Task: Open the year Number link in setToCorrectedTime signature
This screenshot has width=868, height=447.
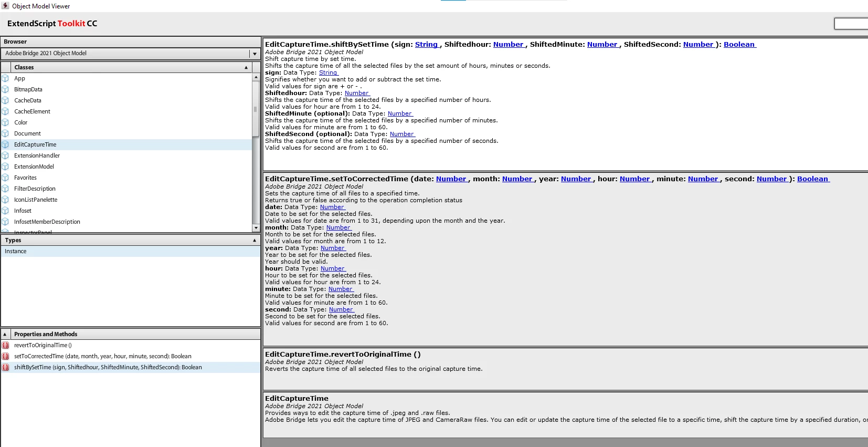Action: click(576, 179)
